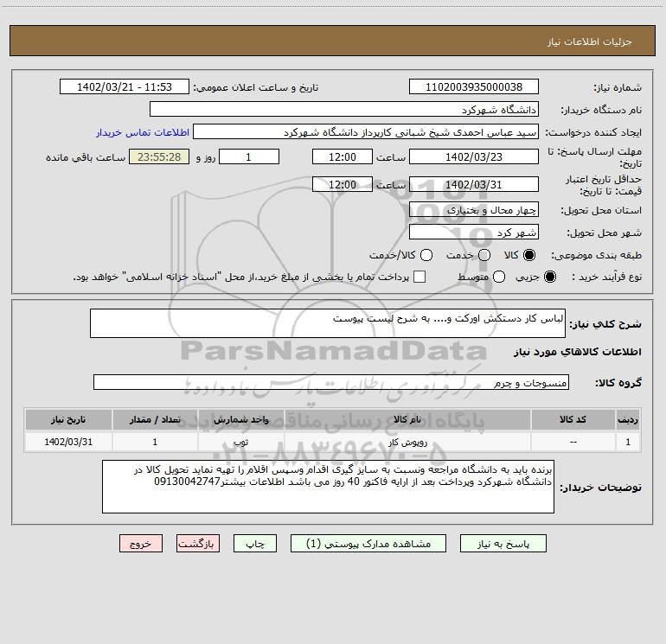Click the بازگشت back button
Screen dimensions: 666x644
pyautogui.click(x=198, y=544)
